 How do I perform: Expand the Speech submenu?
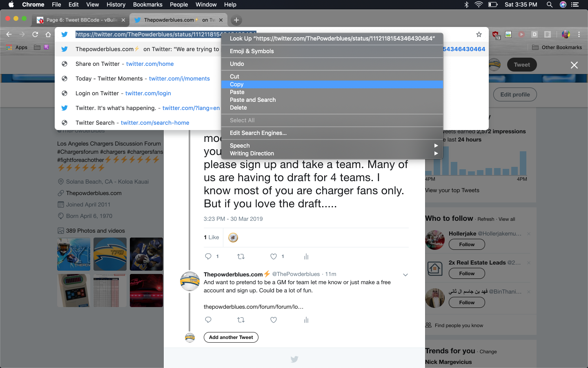[332, 146]
